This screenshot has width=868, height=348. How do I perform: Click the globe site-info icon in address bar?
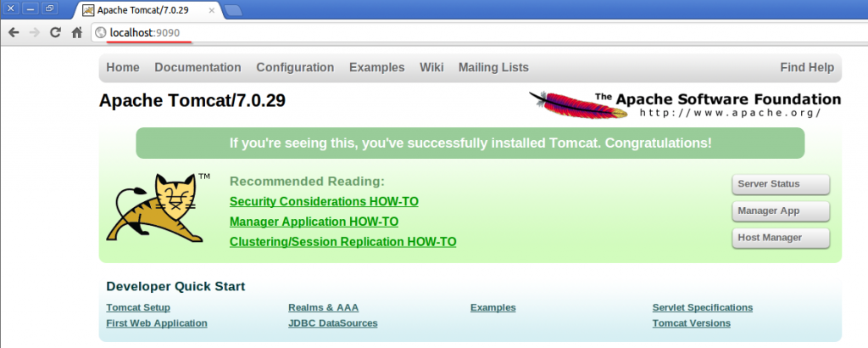click(101, 33)
